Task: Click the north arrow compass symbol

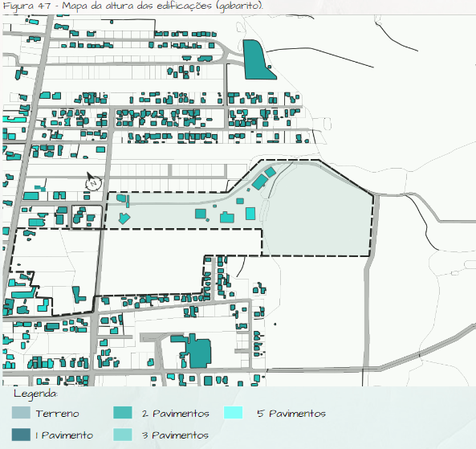Action: point(93,182)
